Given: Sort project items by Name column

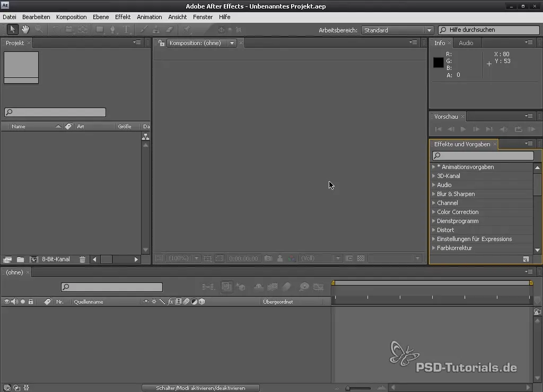Looking at the screenshot, I should coord(19,126).
